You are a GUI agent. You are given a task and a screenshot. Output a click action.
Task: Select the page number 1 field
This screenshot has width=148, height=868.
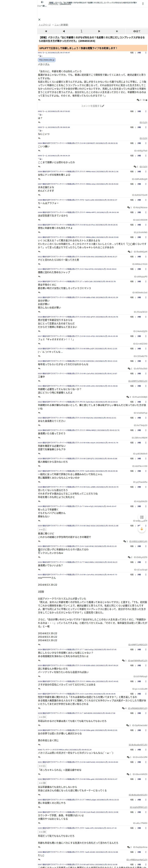coord(81,31)
